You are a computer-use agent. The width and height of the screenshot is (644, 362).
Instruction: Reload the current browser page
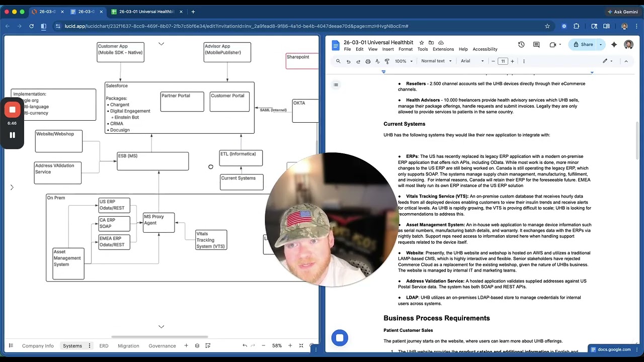point(32,26)
